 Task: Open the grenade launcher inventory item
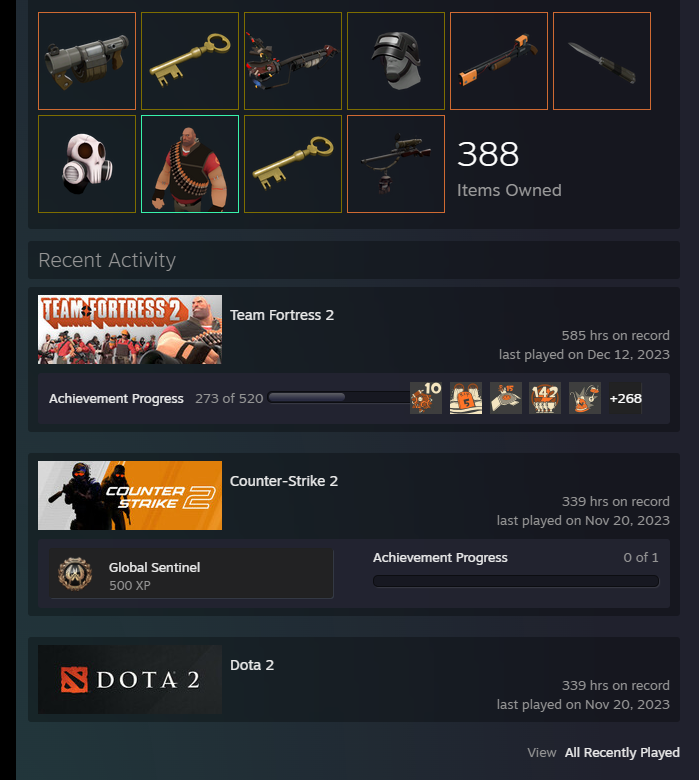click(87, 61)
